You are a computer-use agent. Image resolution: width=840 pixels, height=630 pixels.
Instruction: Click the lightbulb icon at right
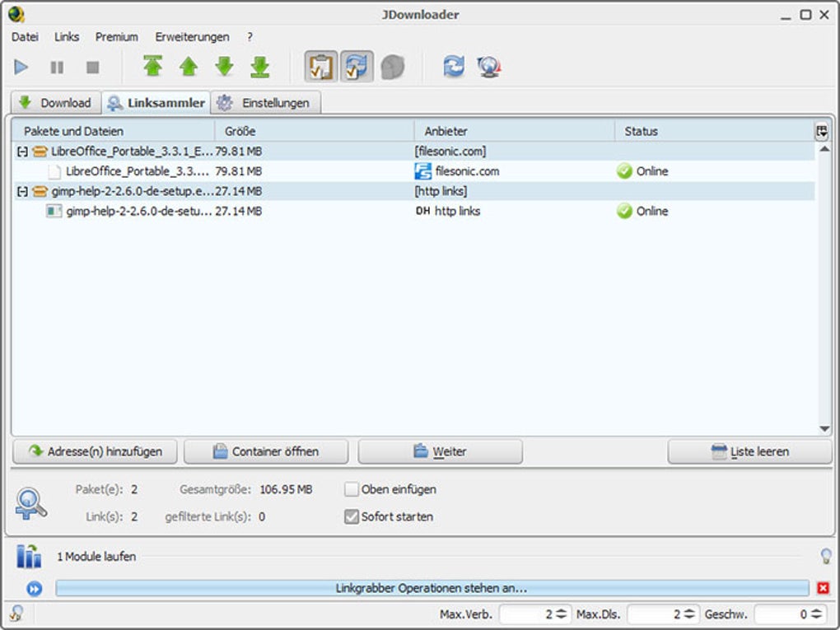tap(825, 556)
